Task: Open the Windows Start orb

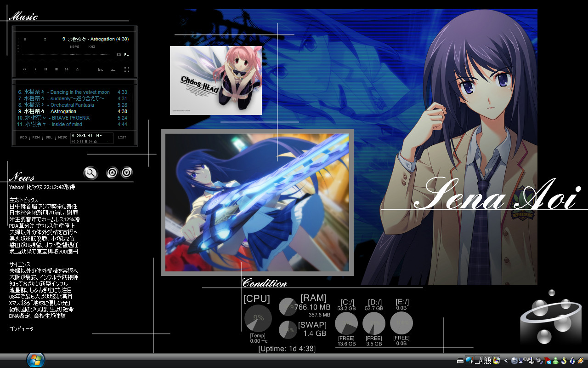Action: (x=36, y=360)
